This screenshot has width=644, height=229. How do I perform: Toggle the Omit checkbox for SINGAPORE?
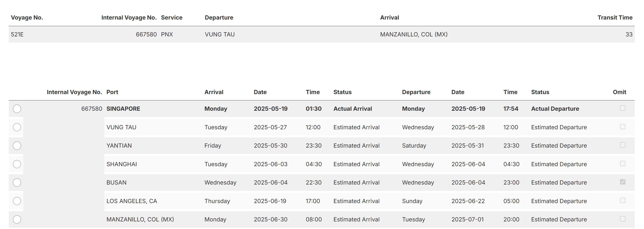[x=623, y=108]
